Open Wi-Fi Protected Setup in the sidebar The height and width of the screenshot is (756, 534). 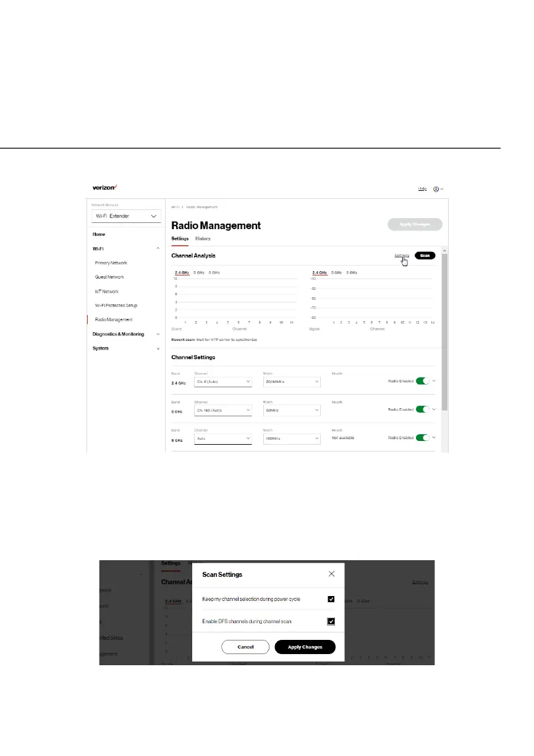116,306
